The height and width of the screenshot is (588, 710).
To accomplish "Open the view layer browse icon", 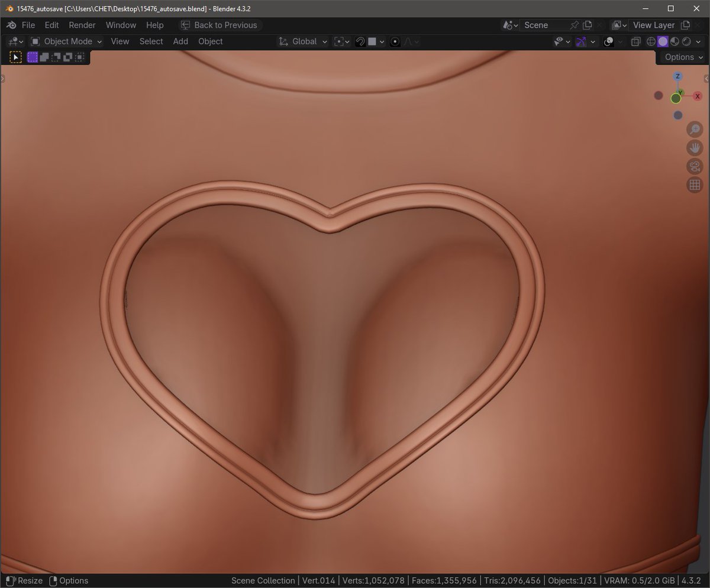I will tap(619, 25).
